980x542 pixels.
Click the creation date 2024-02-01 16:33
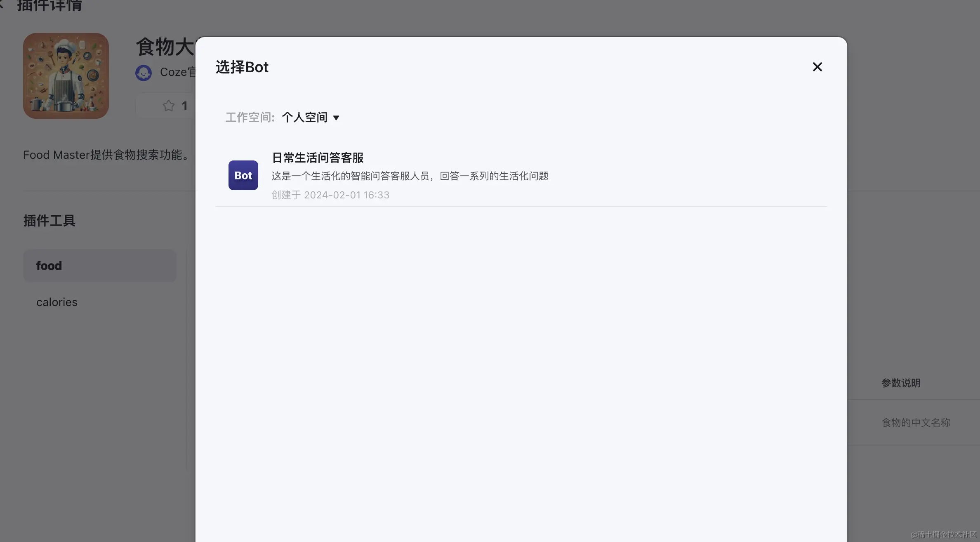346,195
